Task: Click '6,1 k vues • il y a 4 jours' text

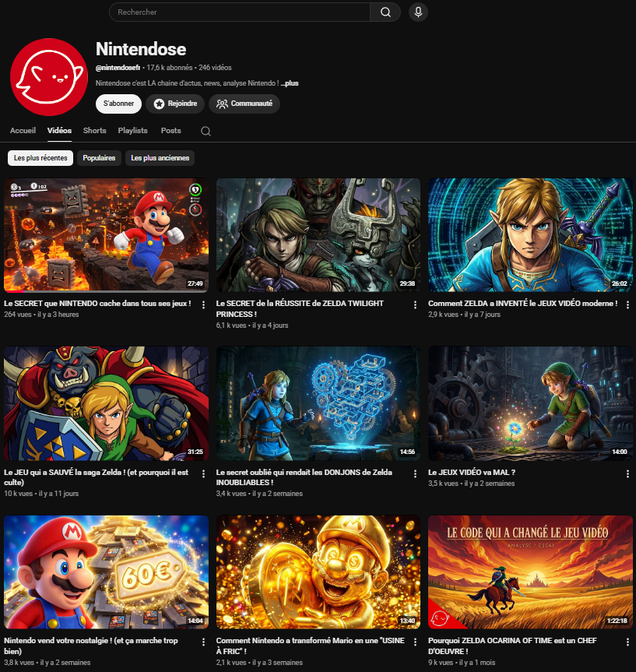Action: click(252, 325)
